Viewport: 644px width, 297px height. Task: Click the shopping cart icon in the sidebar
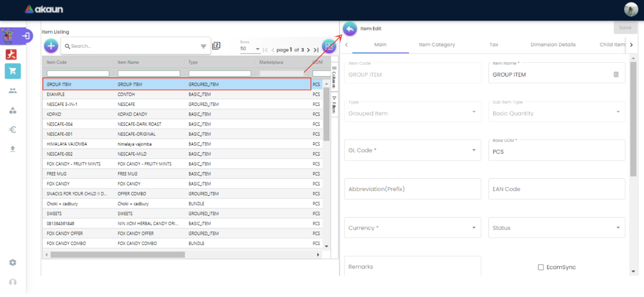13,71
